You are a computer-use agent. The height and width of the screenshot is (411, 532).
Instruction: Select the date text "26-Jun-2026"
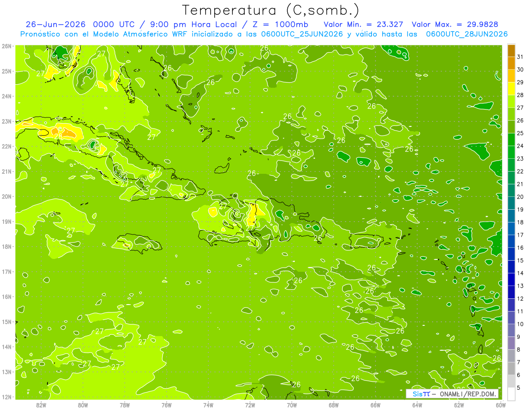55,24
